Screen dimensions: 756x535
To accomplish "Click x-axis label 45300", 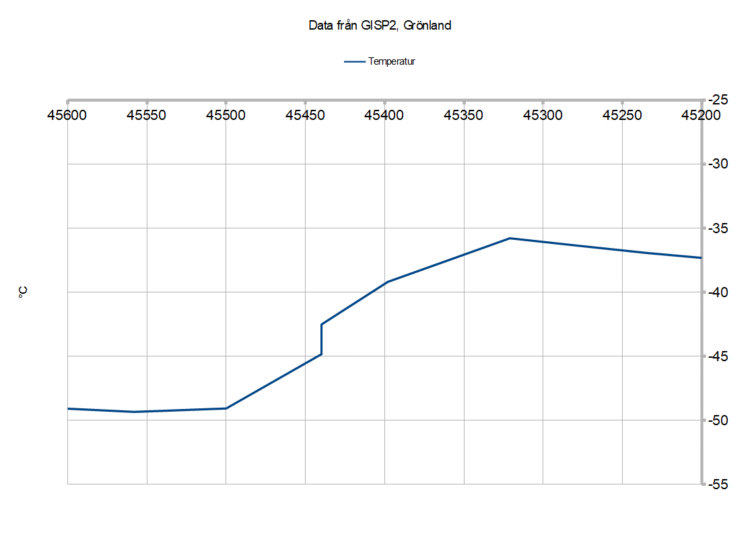I will point(543,115).
